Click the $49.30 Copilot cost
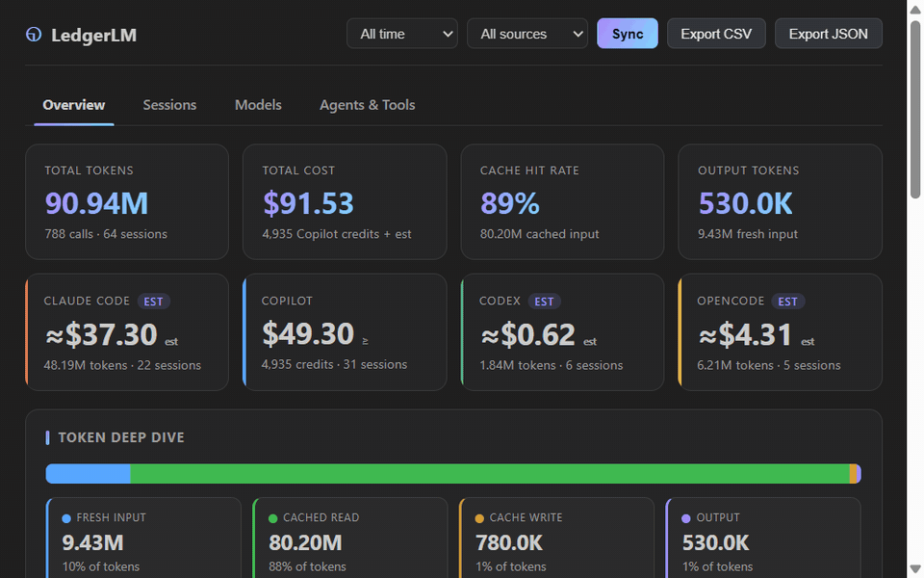 308,334
